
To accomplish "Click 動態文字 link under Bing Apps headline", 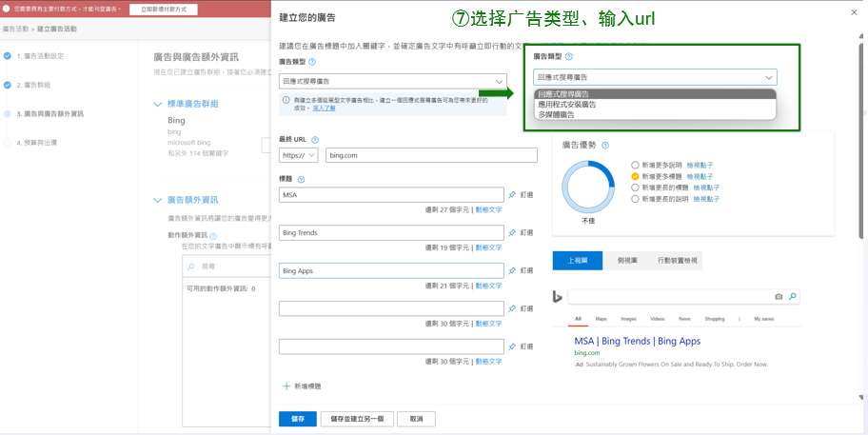I will pos(489,286).
